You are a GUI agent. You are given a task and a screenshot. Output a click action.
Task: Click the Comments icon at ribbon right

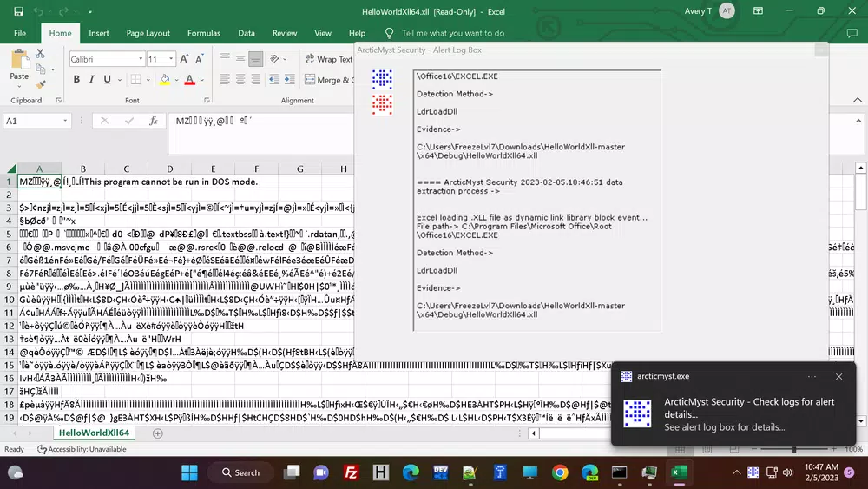(x=852, y=33)
